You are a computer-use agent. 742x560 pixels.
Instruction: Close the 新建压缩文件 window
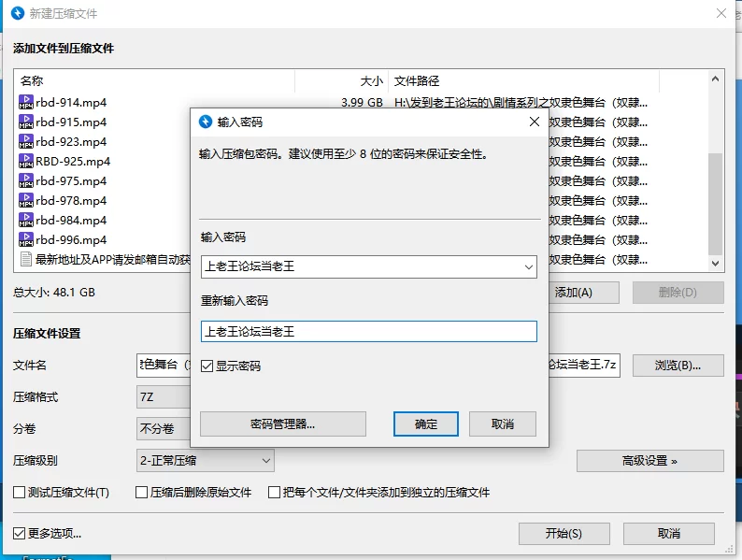721,13
